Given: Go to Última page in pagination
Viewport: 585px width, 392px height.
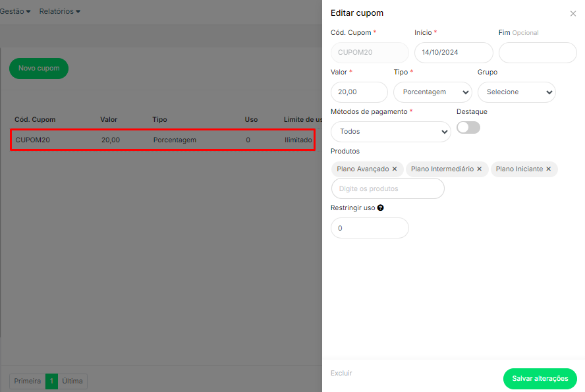Looking at the screenshot, I should point(72,381).
